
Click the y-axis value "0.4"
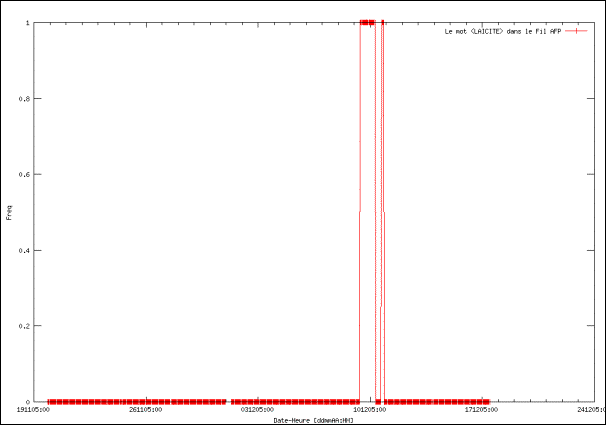[24, 250]
